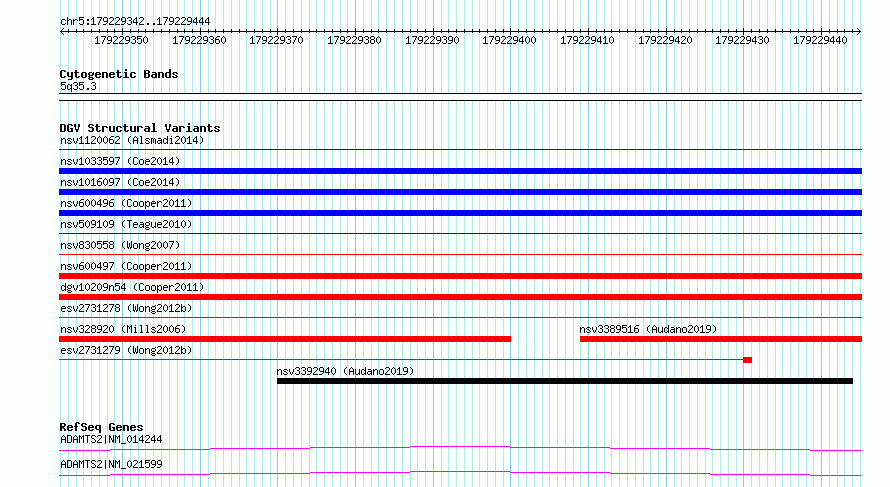This screenshot has width=890, height=487.
Task: Click the black bar of nsv3392940
Action: [x=565, y=381]
